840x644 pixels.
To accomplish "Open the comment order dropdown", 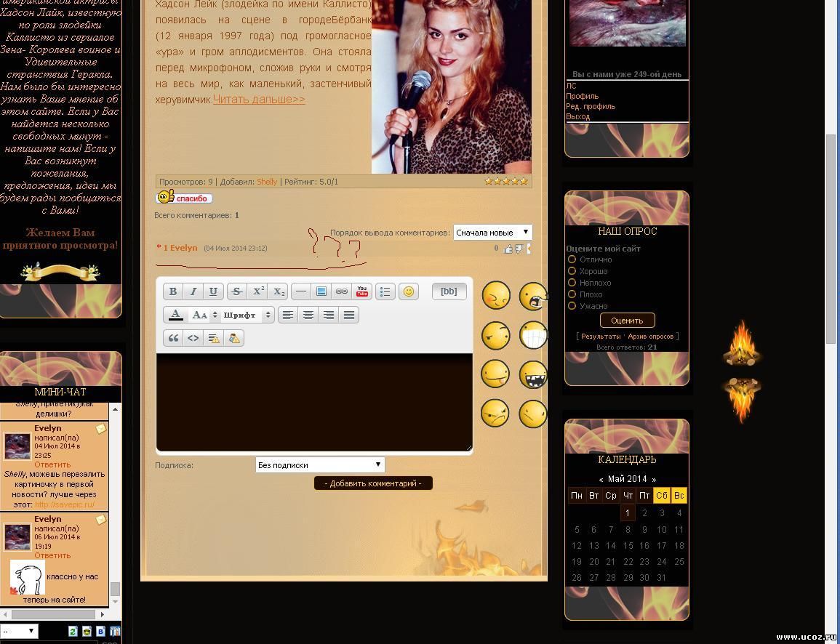I will (x=492, y=233).
